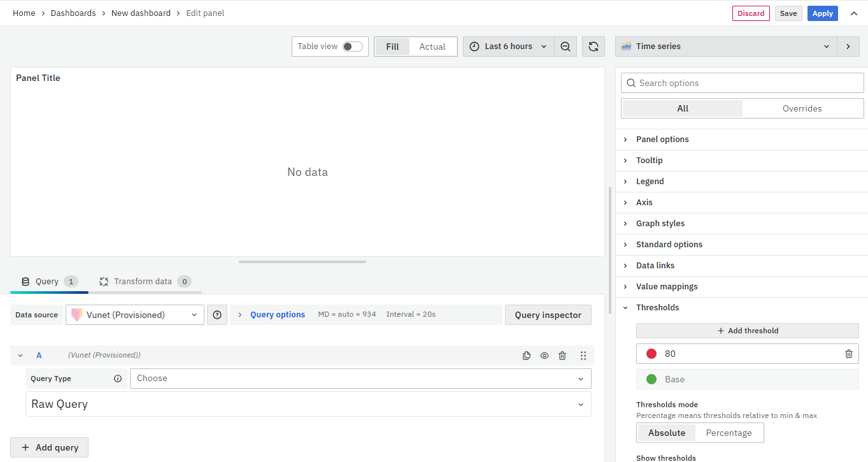Switch to the Transform data tab
Viewport: 868px width, 462px height.
tap(144, 282)
